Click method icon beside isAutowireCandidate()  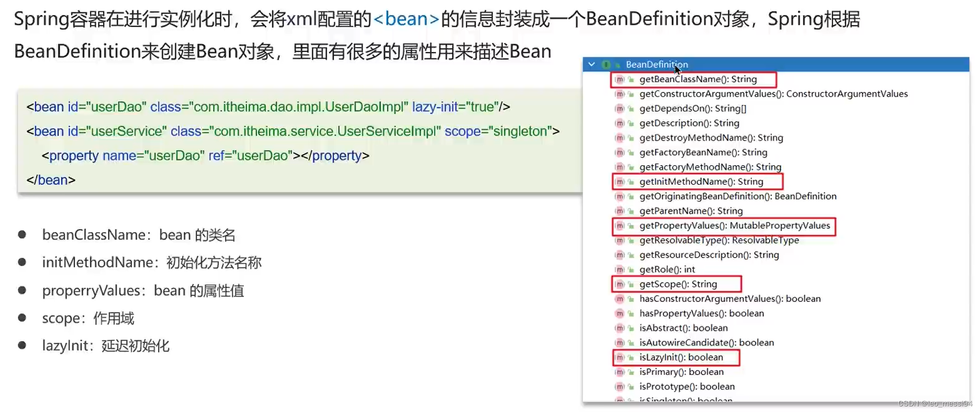620,343
